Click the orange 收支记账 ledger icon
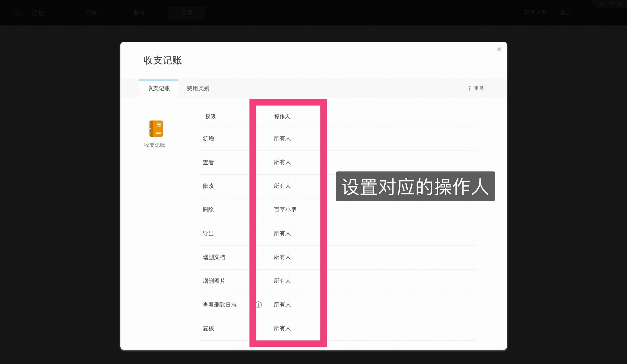This screenshot has width=627, height=364. pyautogui.click(x=156, y=129)
